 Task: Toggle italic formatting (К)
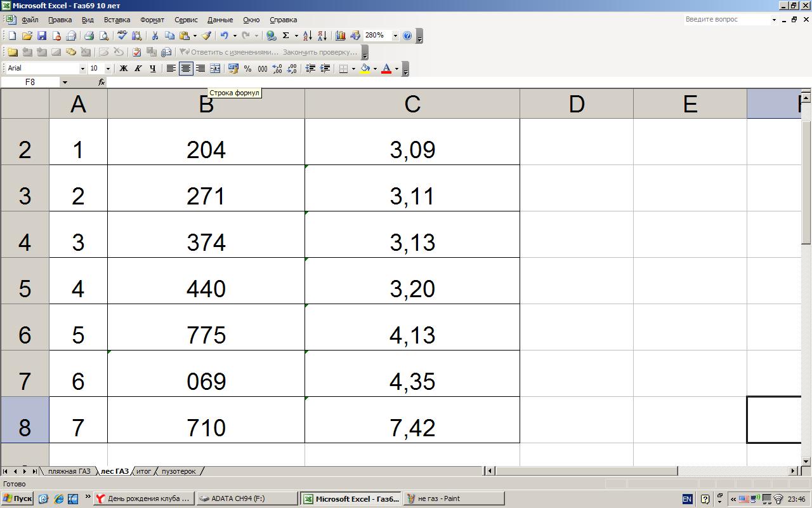click(138, 69)
